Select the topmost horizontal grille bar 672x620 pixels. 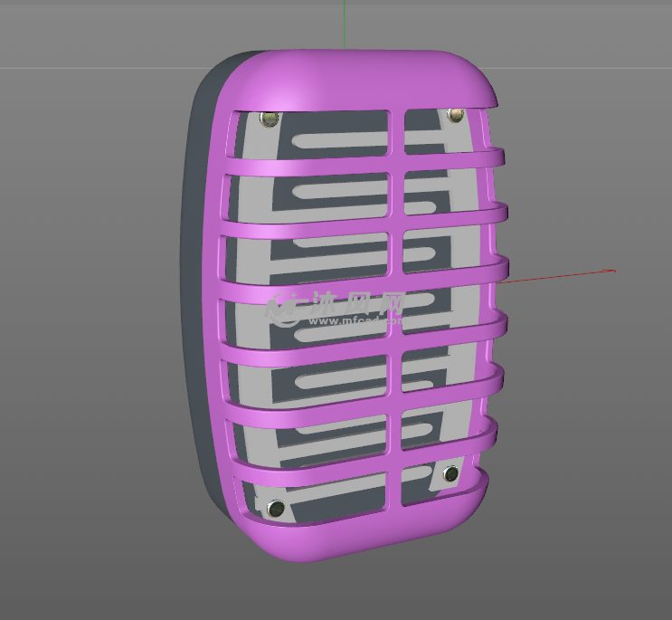tap(362, 166)
